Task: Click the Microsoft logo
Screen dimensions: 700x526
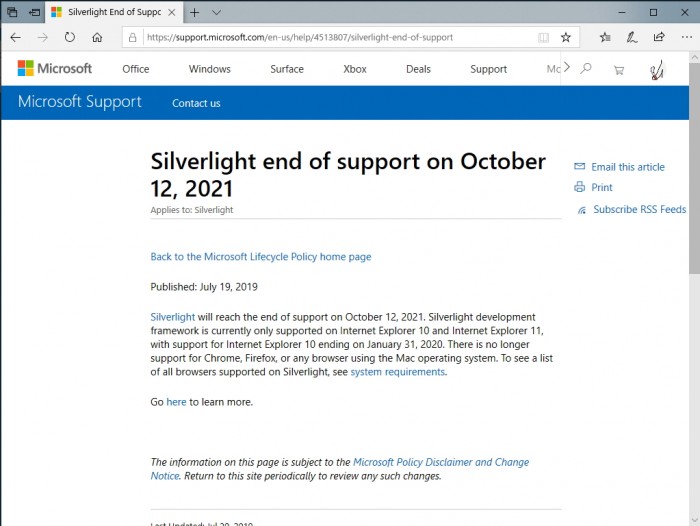Action: coord(55,69)
